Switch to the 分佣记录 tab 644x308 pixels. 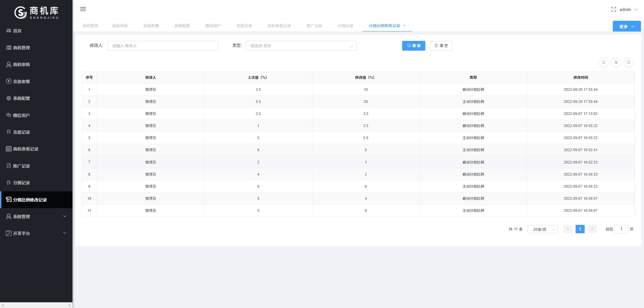(345, 26)
